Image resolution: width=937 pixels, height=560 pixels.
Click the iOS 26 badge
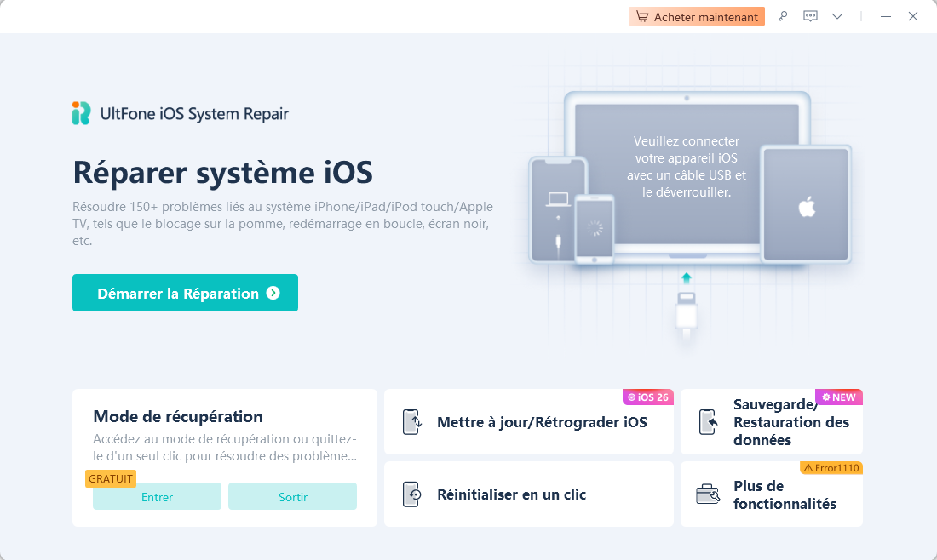[648, 397]
